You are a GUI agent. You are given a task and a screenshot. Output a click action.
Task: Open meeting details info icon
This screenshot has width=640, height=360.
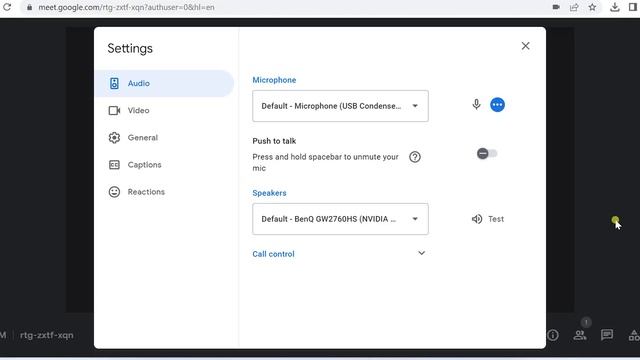point(553,335)
